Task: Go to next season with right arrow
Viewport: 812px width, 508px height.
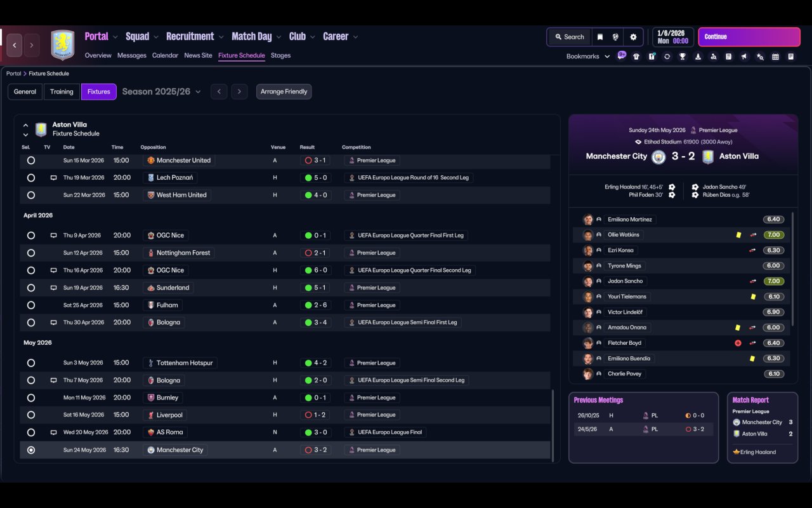Action: point(239,91)
